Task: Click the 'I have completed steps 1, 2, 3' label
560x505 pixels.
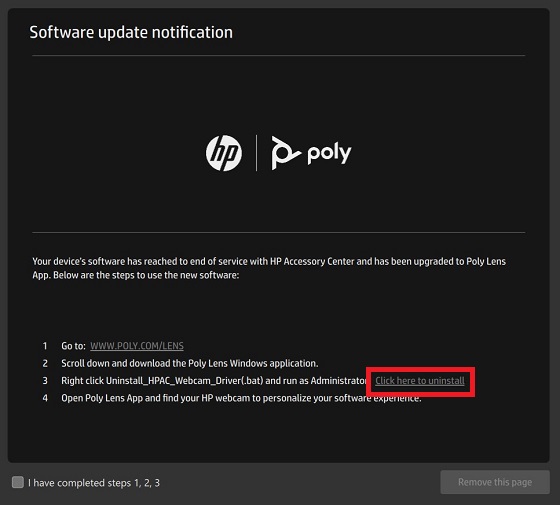Action: click(94, 483)
